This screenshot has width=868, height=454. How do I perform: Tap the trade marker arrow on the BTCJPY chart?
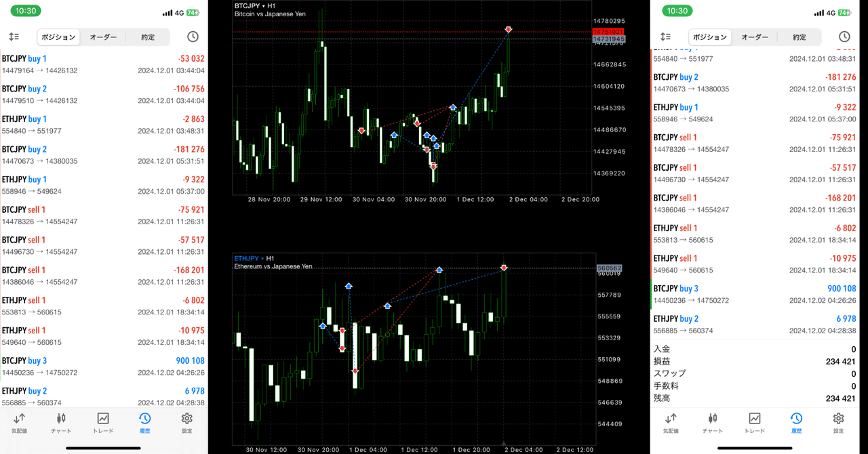click(509, 30)
